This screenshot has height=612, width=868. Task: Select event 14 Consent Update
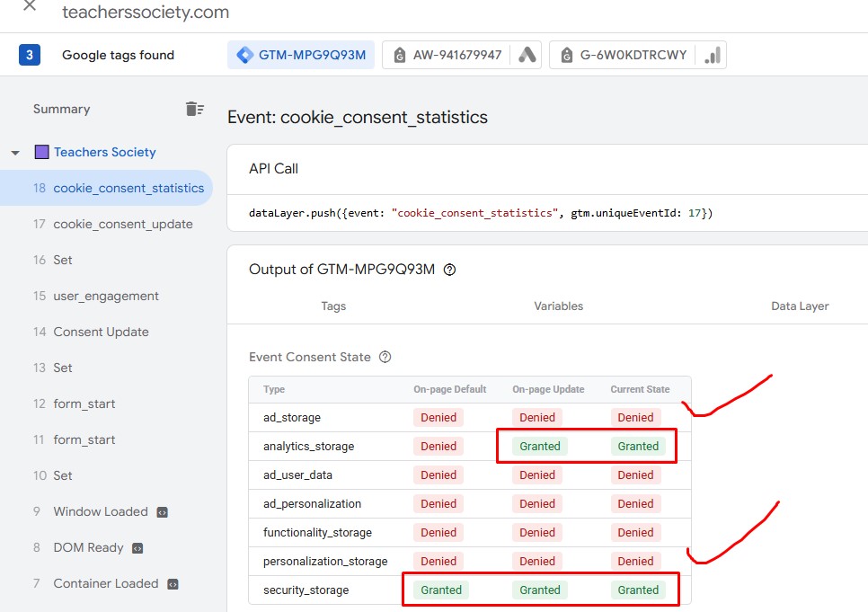101,332
